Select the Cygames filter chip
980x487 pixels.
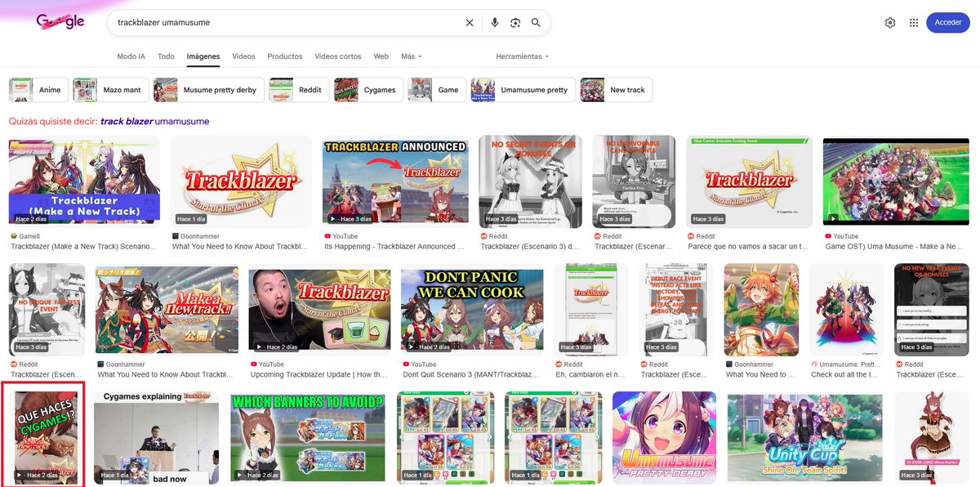click(x=367, y=90)
